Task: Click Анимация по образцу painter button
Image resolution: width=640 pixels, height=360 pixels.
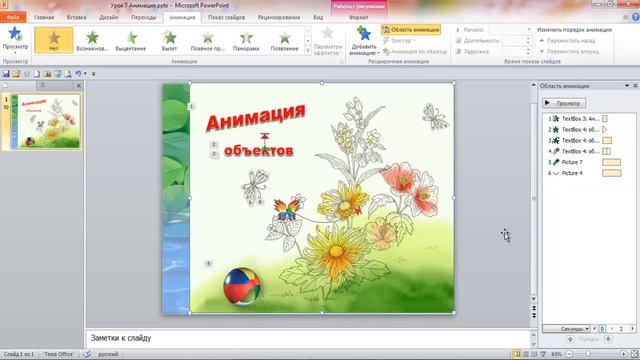Action: click(415, 51)
